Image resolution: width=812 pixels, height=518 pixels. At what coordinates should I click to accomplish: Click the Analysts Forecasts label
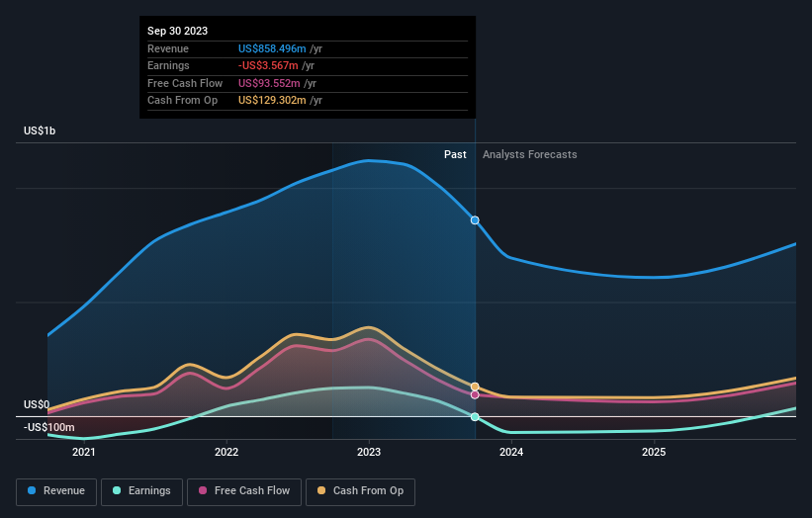pyautogui.click(x=530, y=155)
